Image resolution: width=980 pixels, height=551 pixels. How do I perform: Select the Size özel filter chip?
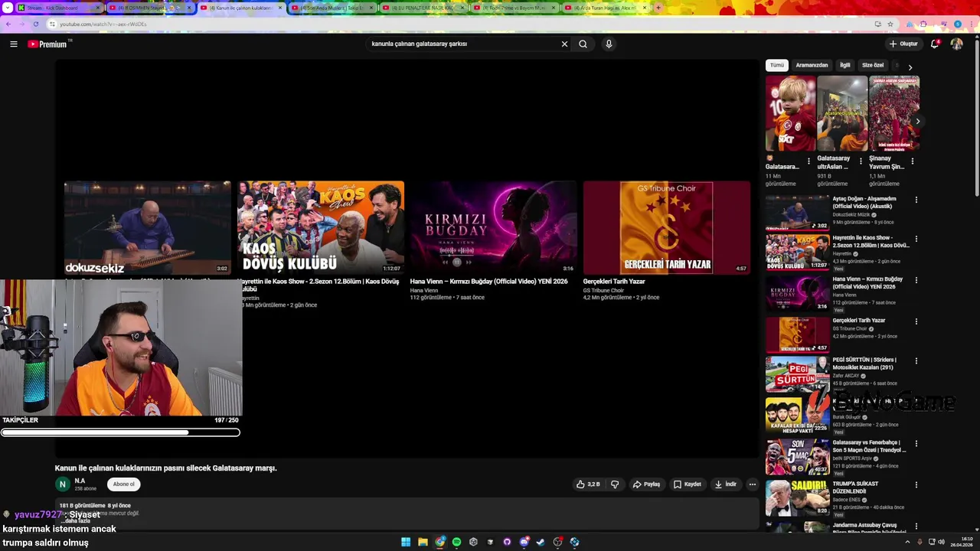(873, 65)
